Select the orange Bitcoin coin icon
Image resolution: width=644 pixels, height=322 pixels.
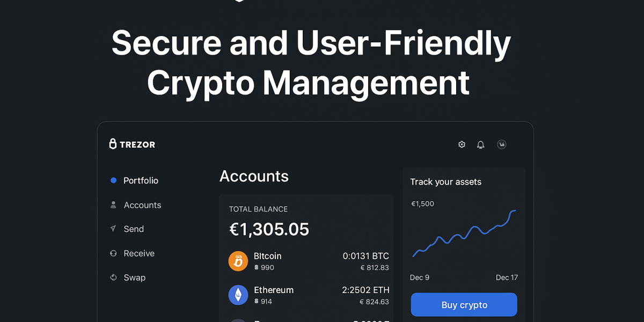tap(238, 261)
